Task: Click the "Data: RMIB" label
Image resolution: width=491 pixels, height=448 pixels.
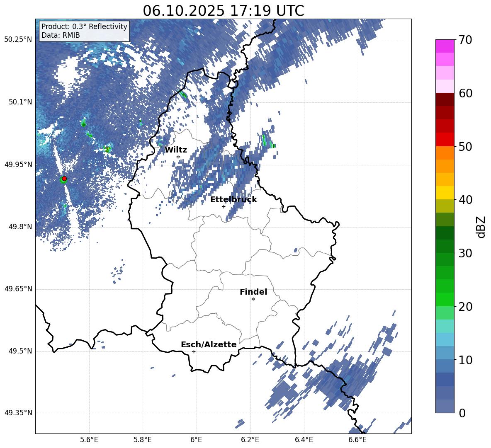Action: tap(61, 35)
